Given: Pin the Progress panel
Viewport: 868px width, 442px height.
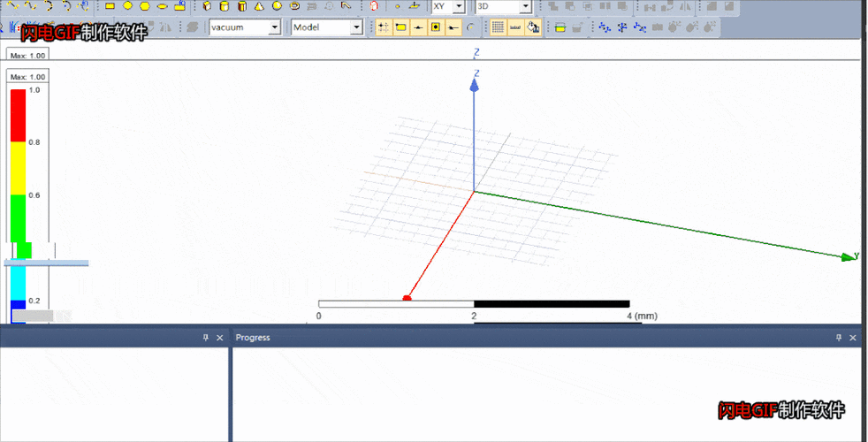Looking at the screenshot, I should pos(839,338).
